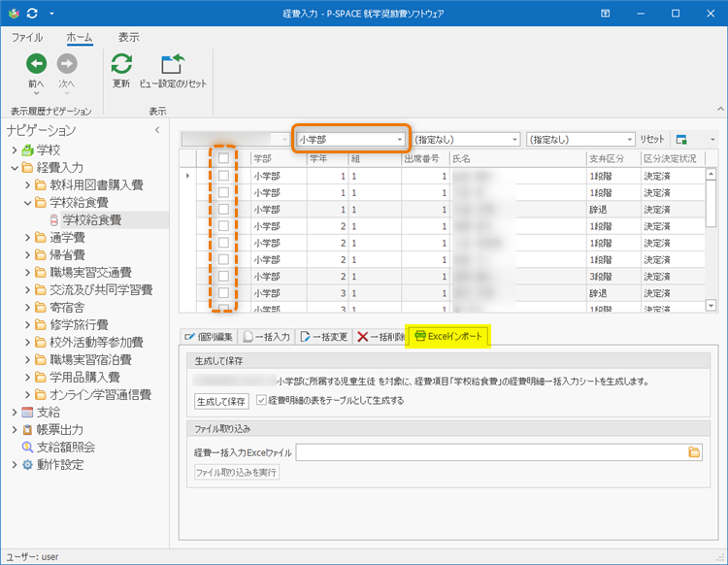Viewport: 728px width, 565px height.
Task: Expand the 教科用図書購入費 folder
Action: 27,184
